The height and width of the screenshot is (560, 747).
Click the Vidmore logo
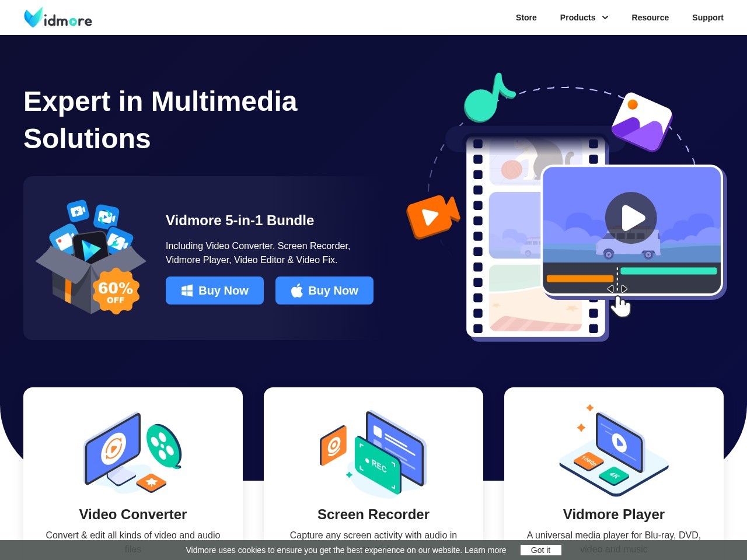58,17
